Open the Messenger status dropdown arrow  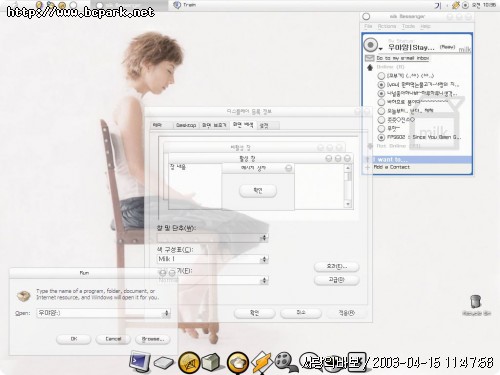point(380,49)
